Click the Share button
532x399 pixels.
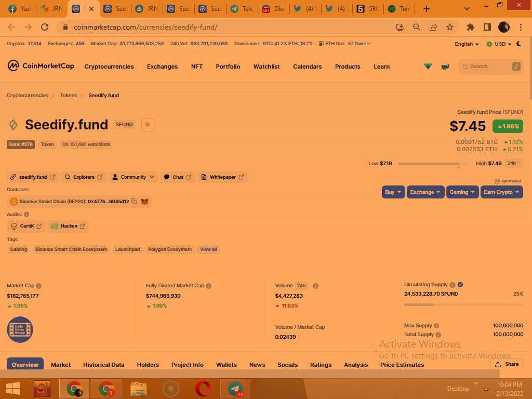(x=507, y=364)
